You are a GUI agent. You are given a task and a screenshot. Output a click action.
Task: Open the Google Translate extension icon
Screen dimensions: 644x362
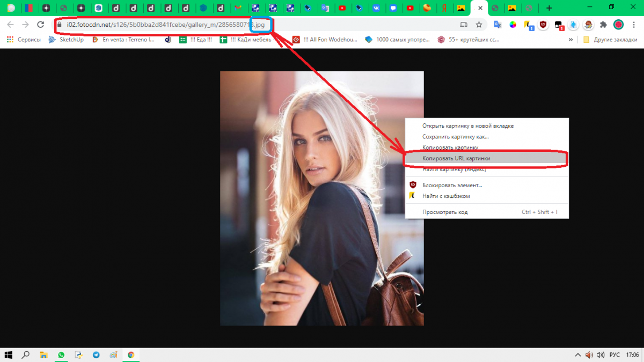point(497,25)
